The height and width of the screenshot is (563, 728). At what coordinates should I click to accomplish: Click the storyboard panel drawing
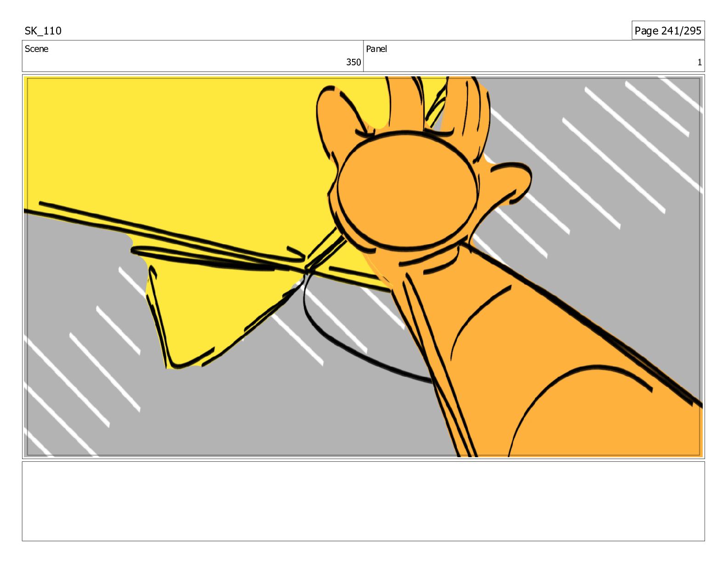(x=363, y=266)
